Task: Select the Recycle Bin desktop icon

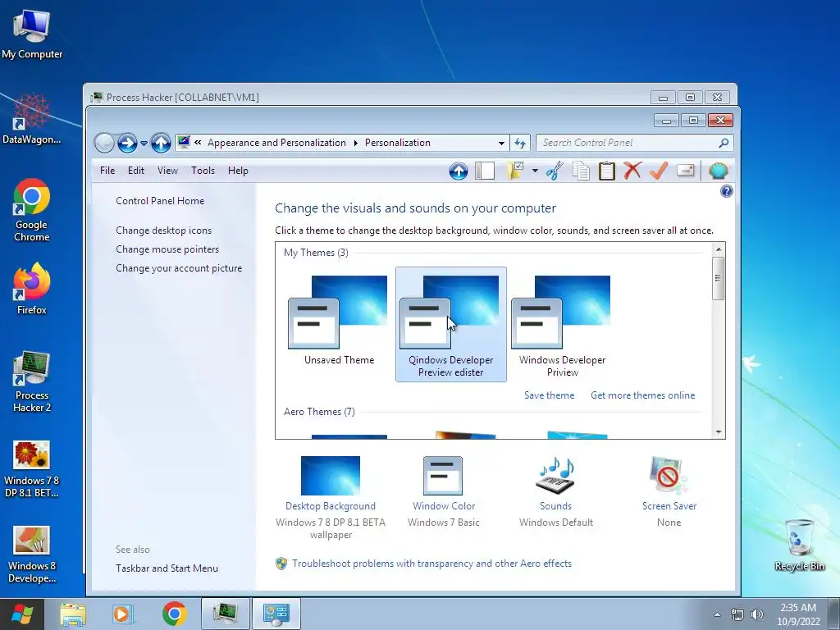Action: click(x=799, y=545)
